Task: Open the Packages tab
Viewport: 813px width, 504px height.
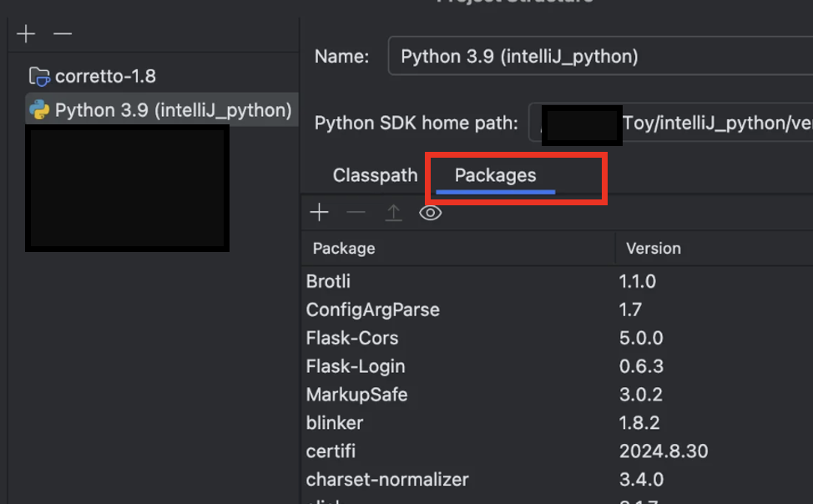Action: tap(495, 175)
